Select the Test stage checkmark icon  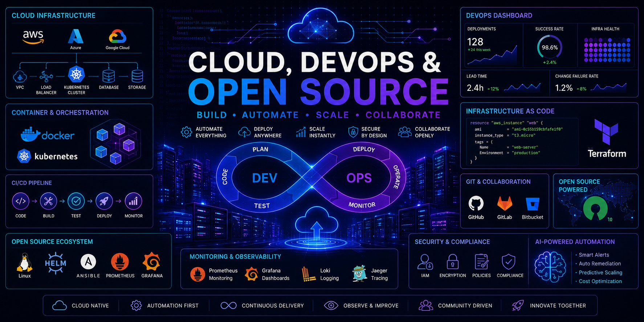[x=76, y=201]
